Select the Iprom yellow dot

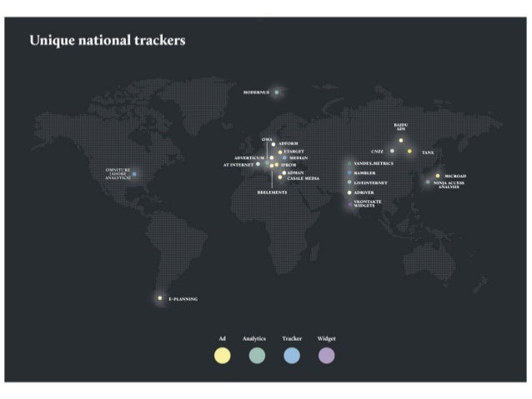point(277,165)
